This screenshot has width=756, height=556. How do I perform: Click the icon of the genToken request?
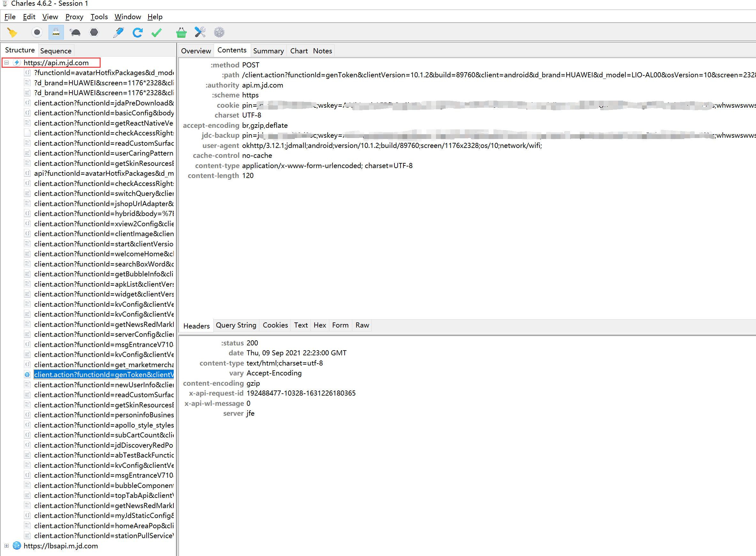27,375
